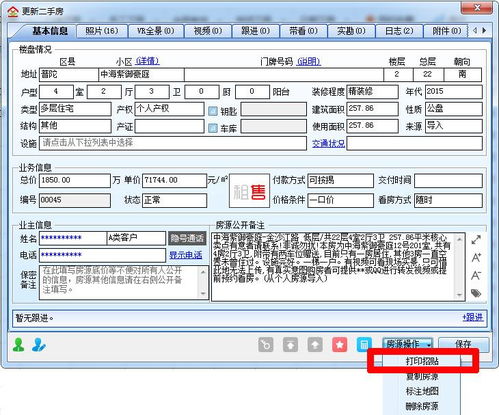Click the tag icon beside public remarks
The image size is (499, 415).
click(476, 293)
